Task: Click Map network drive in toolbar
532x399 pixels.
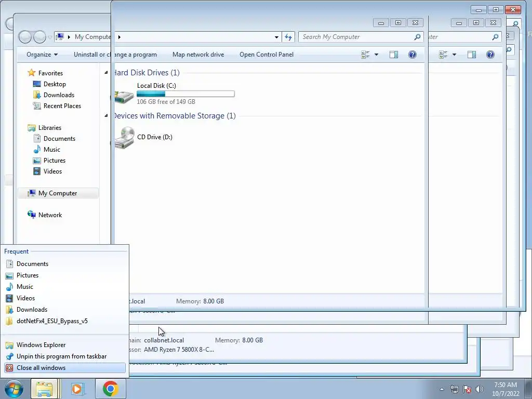Action: [x=198, y=55]
